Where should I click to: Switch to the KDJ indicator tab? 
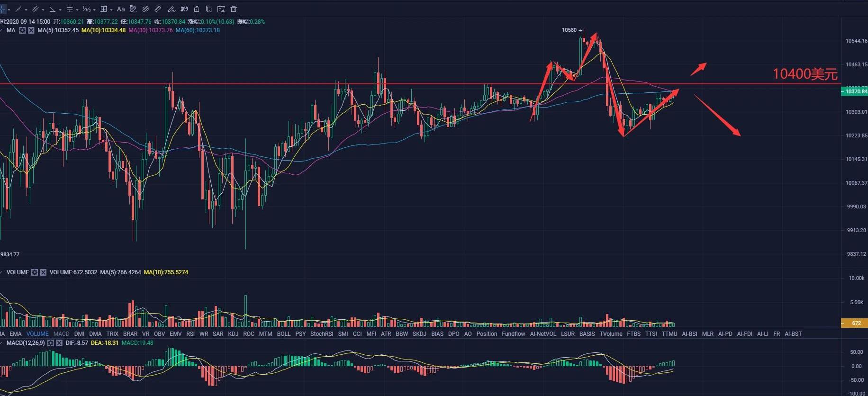pyautogui.click(x=233, y=334)
